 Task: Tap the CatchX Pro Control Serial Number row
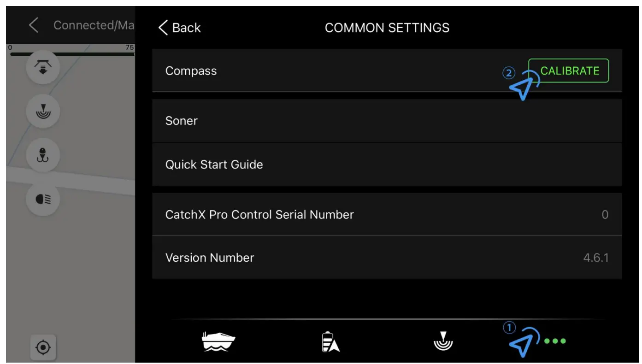387,214
